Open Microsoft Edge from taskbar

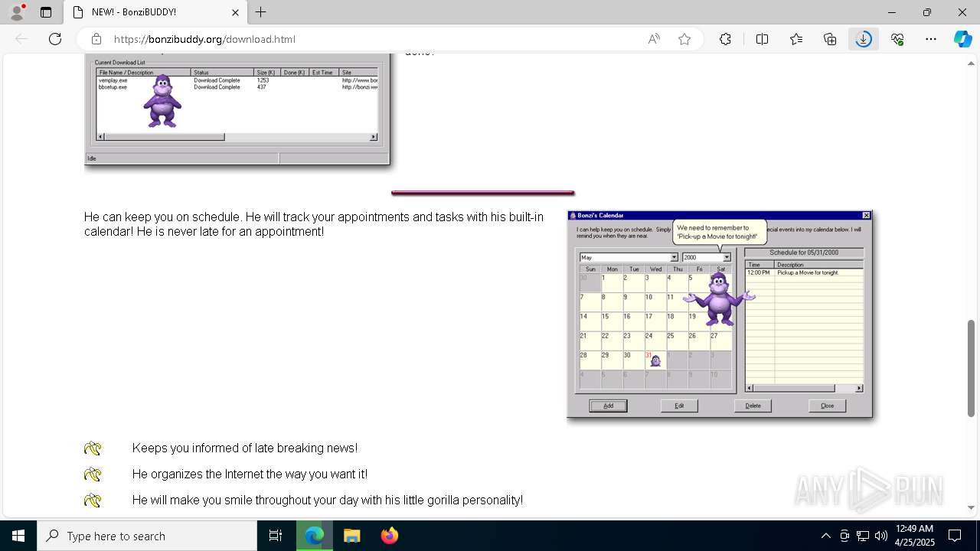click(314, 536)
